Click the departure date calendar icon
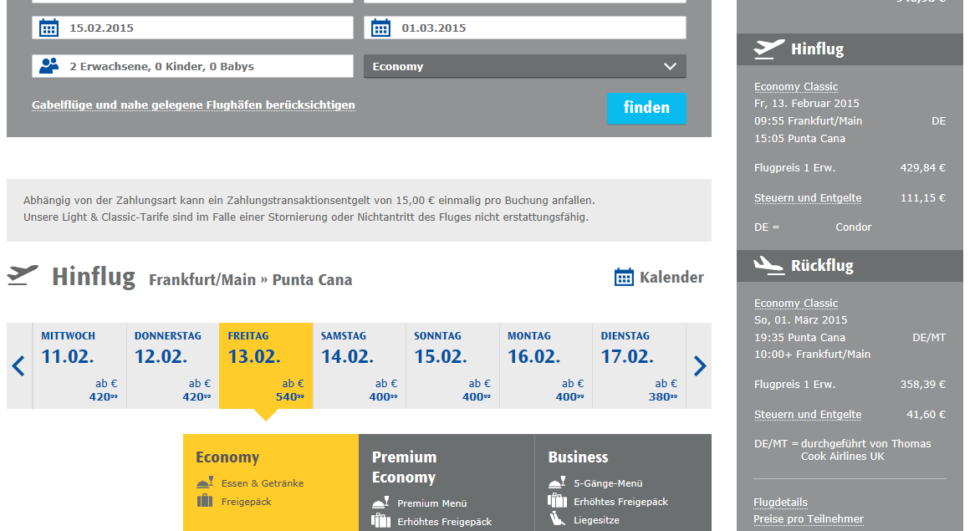This screenshot has height=531, width=980. pos(49,28)
